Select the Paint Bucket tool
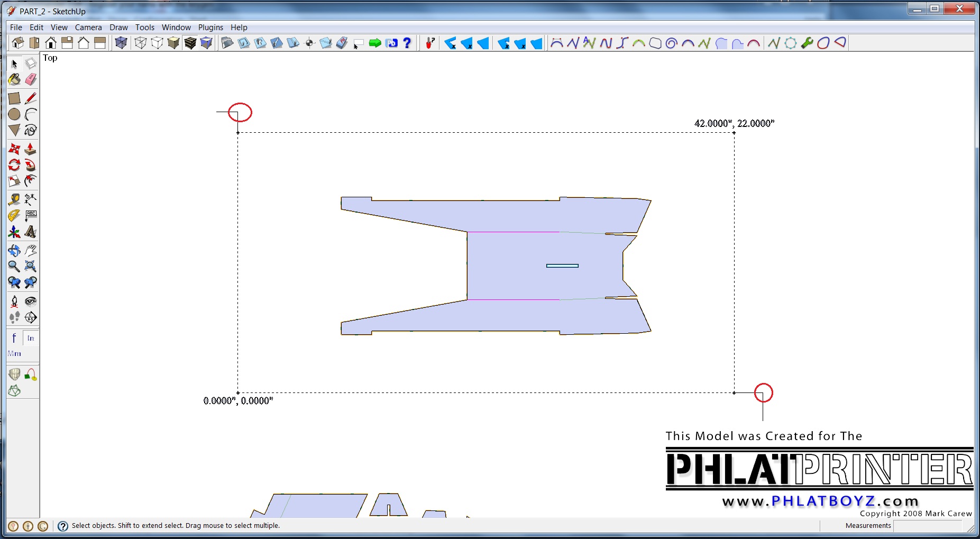Image resolution: width=980 pixels, height=539 pixels. coord(14,80)
